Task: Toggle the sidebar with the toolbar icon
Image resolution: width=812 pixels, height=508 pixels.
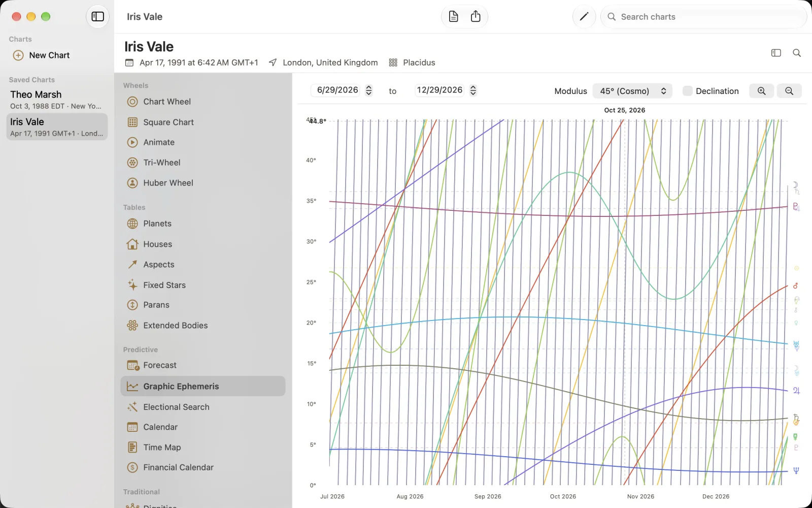Action: 97,17
